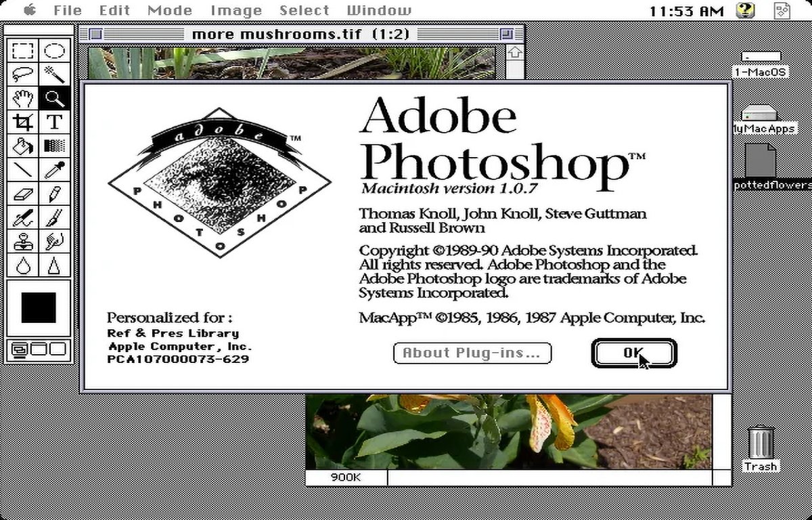The width and height of the screenshot is (812, 520).
Task: Select the Hand tool
Action: [23, 98]
